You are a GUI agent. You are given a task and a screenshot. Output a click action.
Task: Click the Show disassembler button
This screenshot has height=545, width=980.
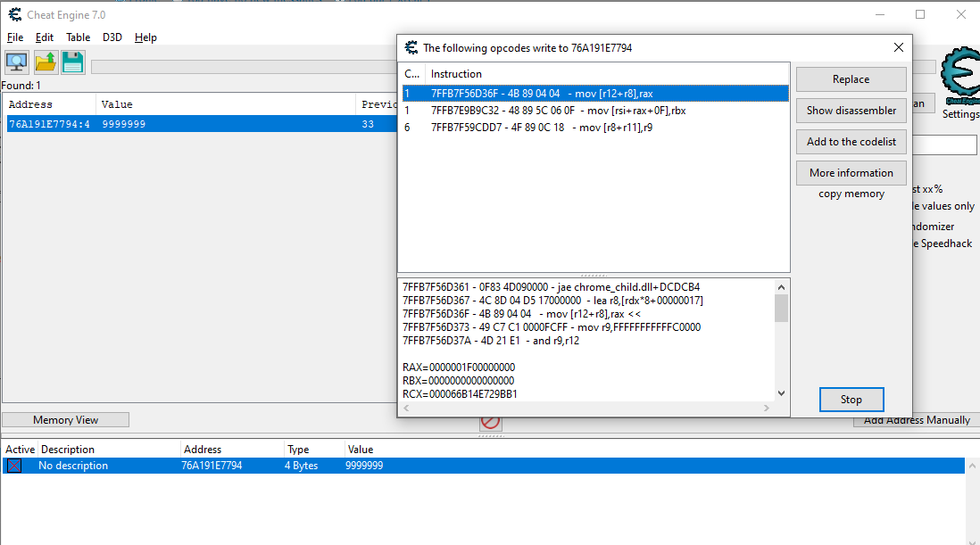pyautogui.click(x=851, y=111)
